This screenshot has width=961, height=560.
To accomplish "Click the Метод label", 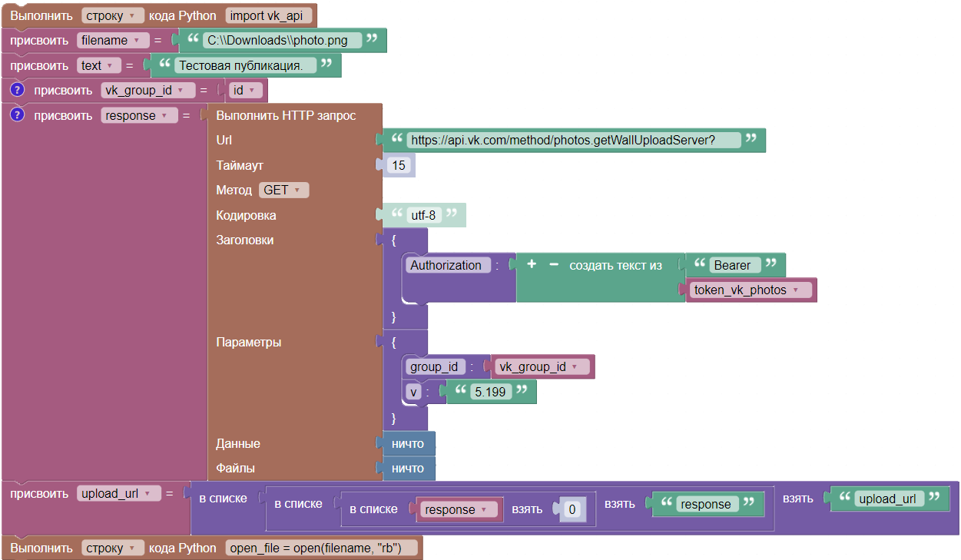I will pos(234,191).
